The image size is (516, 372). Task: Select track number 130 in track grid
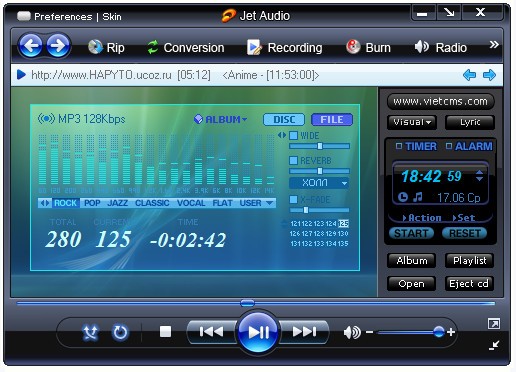(343, 233)
